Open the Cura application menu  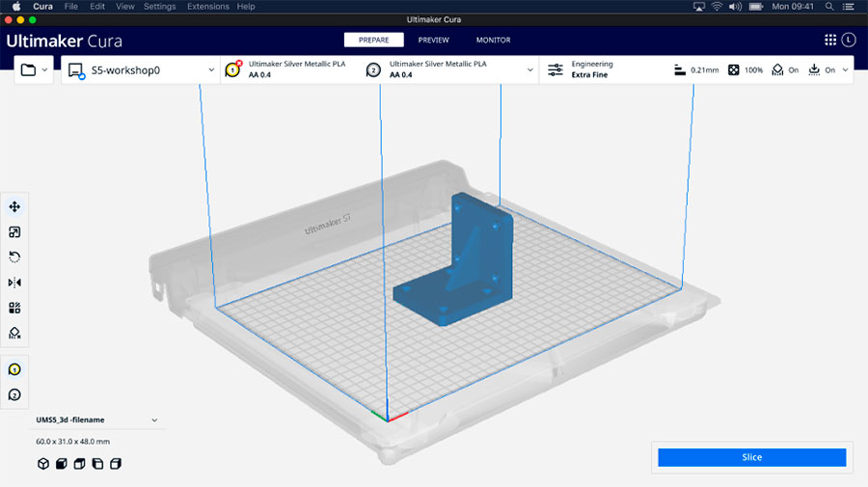click(42, 7)
